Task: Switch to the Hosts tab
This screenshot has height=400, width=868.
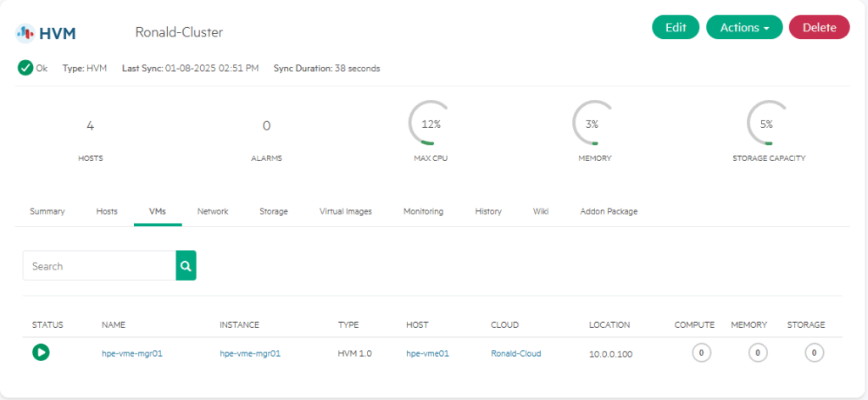Action: (x=107, y=211)
